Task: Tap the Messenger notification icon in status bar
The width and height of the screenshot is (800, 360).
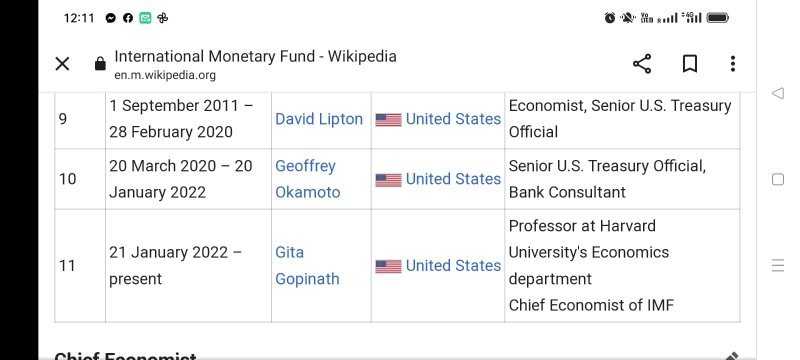Action: (x=111, y=18)
